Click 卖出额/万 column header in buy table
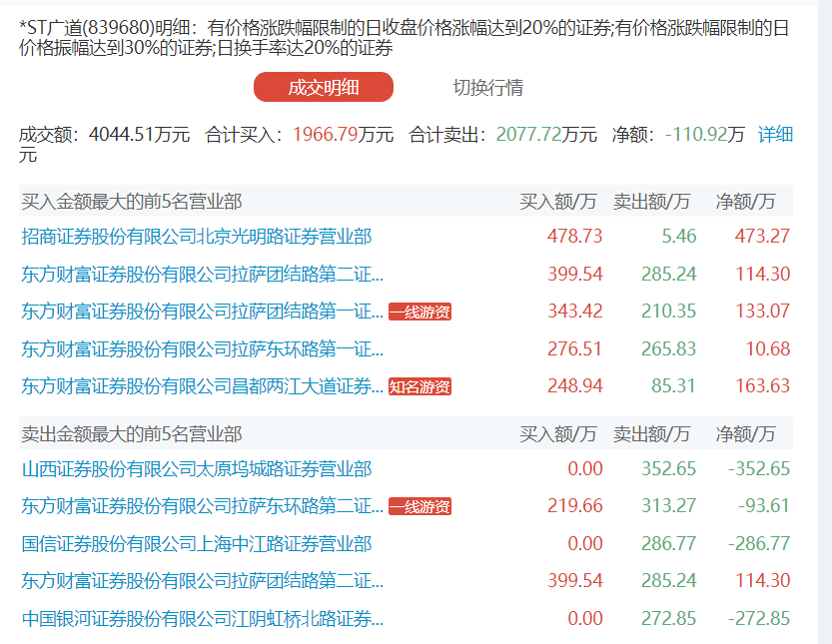 point(651,202)
